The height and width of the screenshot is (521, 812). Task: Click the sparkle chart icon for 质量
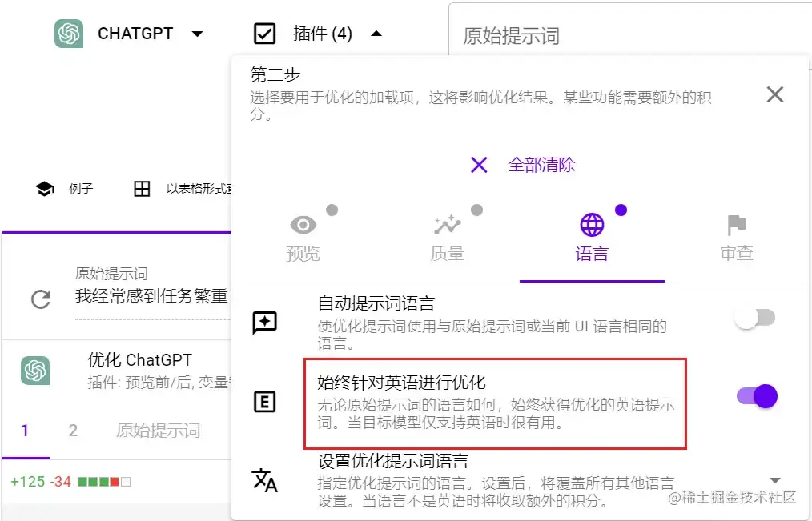[448, 225]
